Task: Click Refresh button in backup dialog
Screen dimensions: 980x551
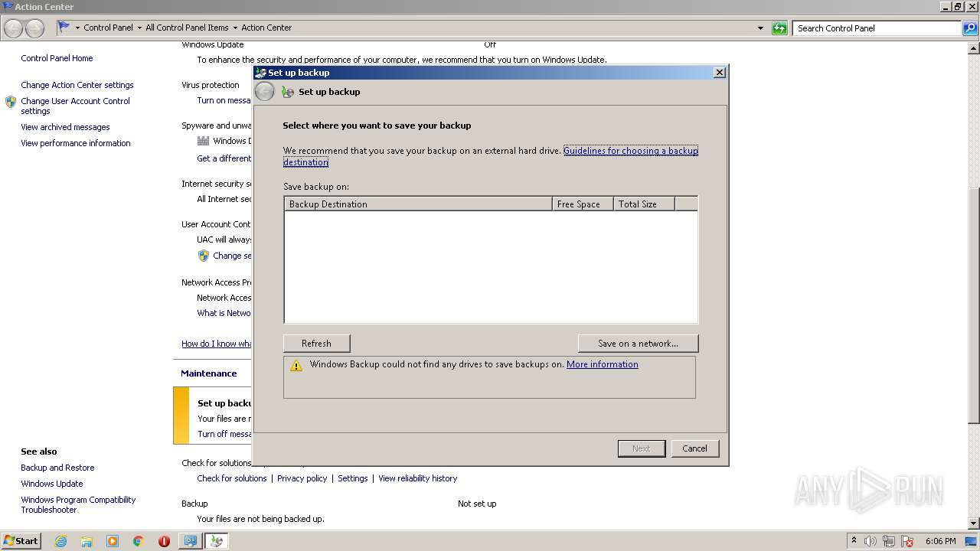Action: pyautogui.click(x=316, y=344)
